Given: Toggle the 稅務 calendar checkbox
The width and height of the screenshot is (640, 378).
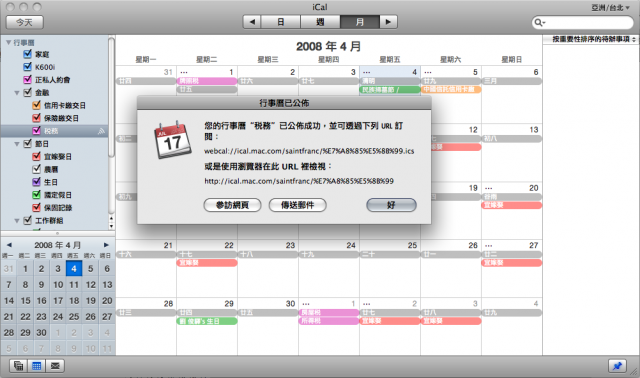Looking at the screenshot, I should click(36, 131).
